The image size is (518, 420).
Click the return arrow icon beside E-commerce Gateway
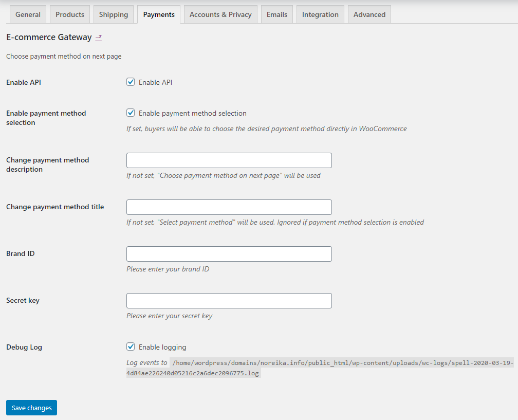[x=99, y=38]
